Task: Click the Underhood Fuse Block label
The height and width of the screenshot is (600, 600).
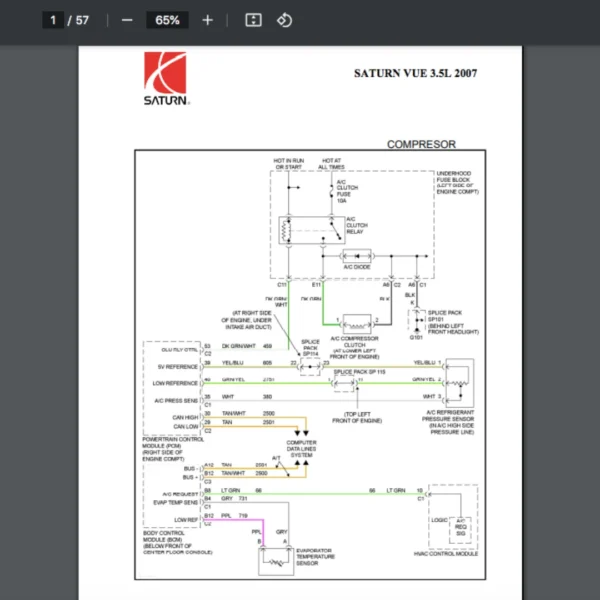Action: click(458, 181)
